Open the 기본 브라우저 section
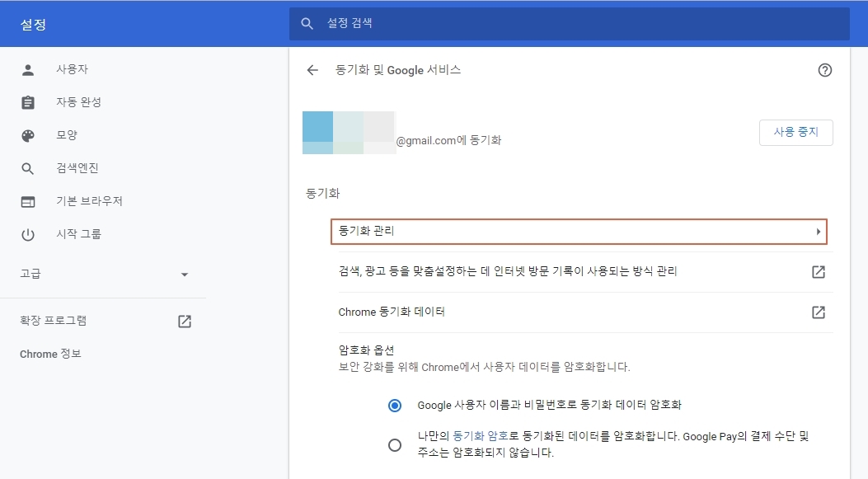 [x=89, y=201]
